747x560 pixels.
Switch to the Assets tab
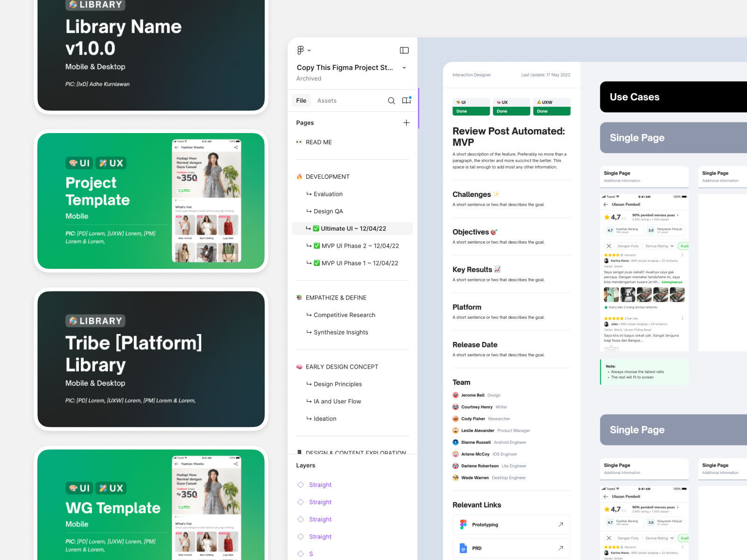tap(327, 100)
